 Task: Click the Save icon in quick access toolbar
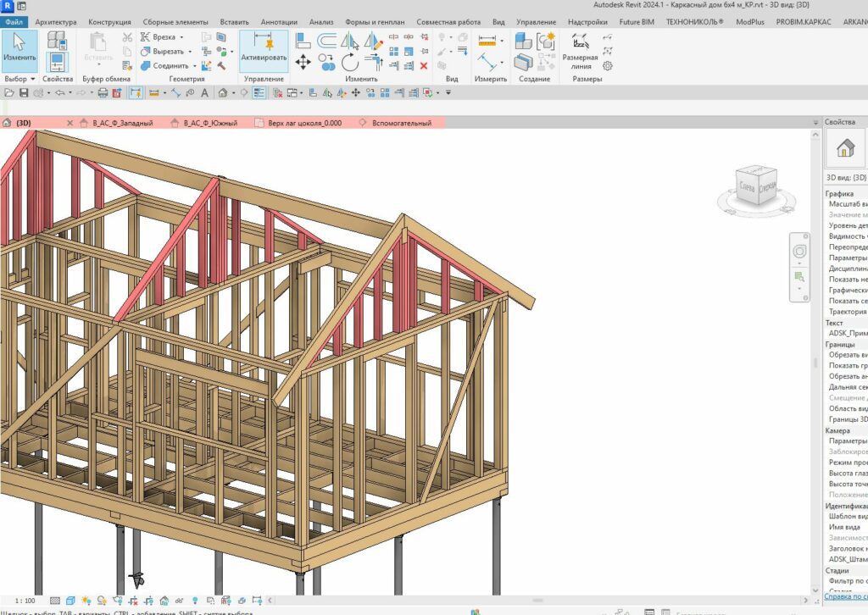click(x=24, y=92)
